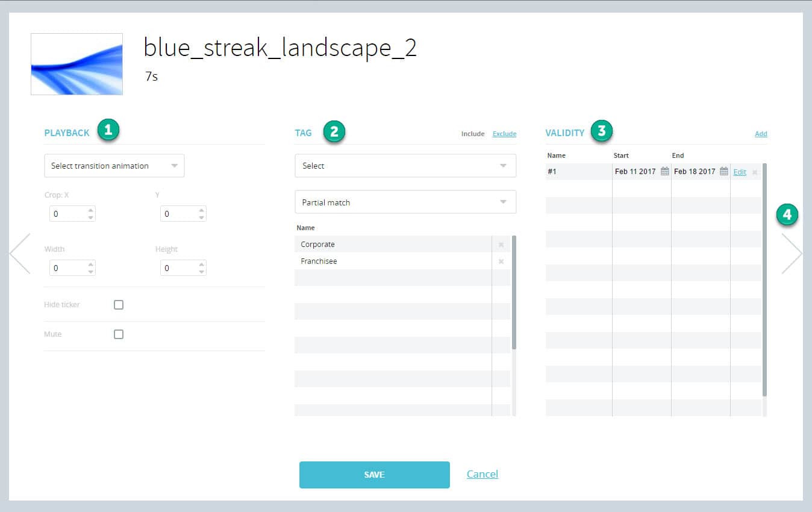Decrease the Height value
The height and width of the screenshot is (512, 812).
(x=201, y=272)
